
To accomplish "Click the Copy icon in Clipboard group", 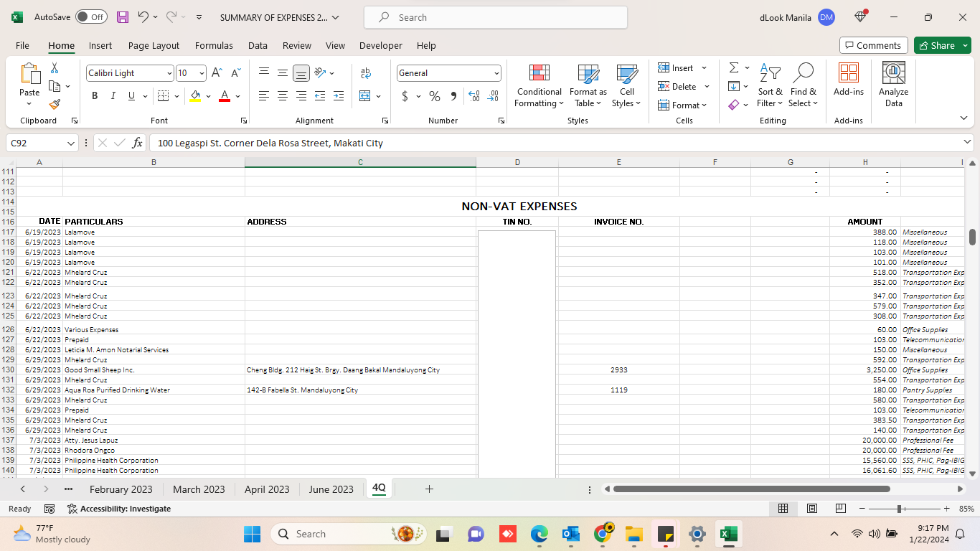I will [x=55, y=86].
